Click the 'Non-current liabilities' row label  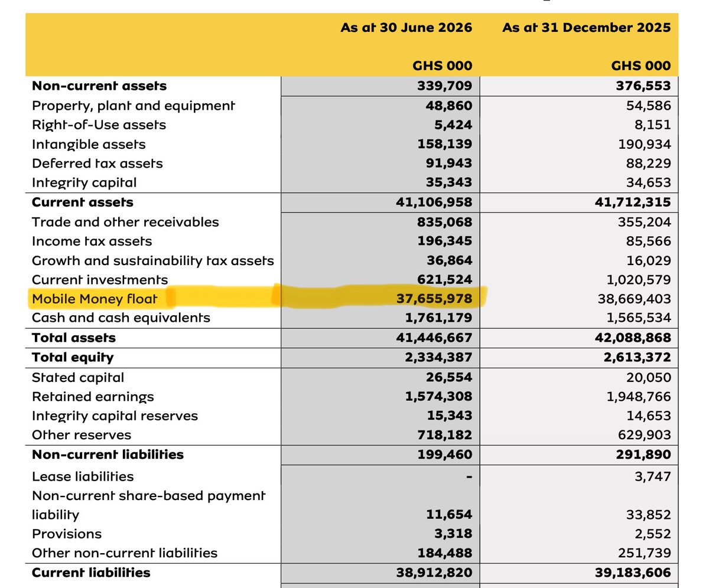coord(108,455)
